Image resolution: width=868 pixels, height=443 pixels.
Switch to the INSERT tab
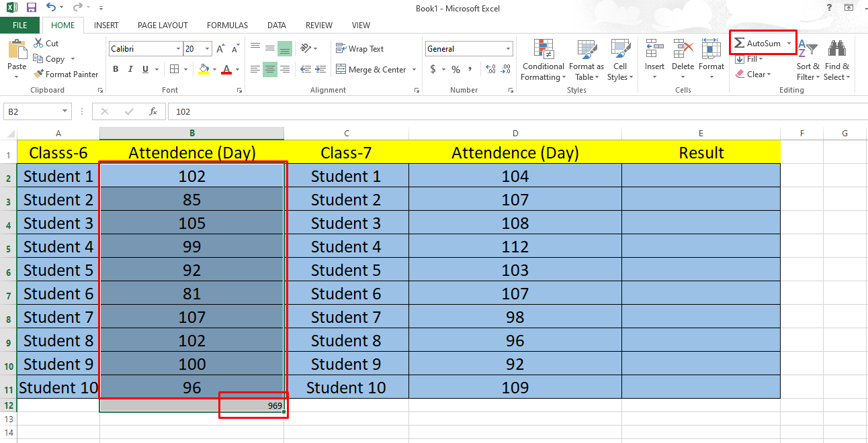[x=106, y=26]
